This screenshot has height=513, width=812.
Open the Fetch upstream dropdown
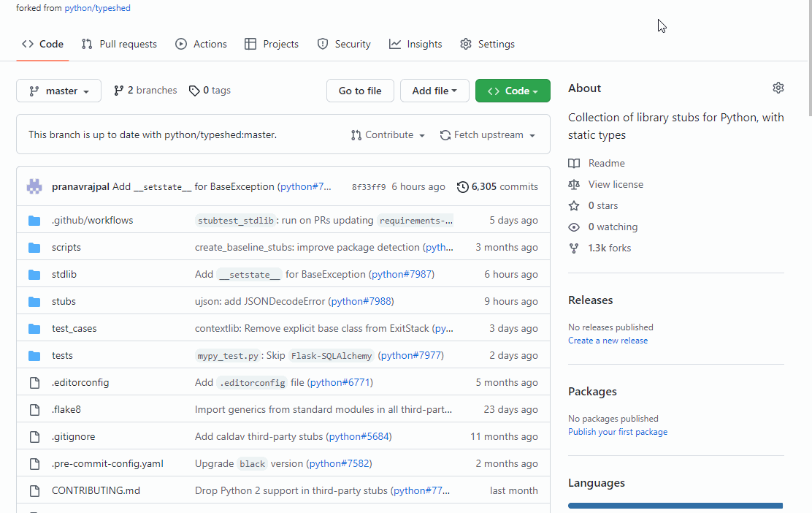click(x=487, y=134)
